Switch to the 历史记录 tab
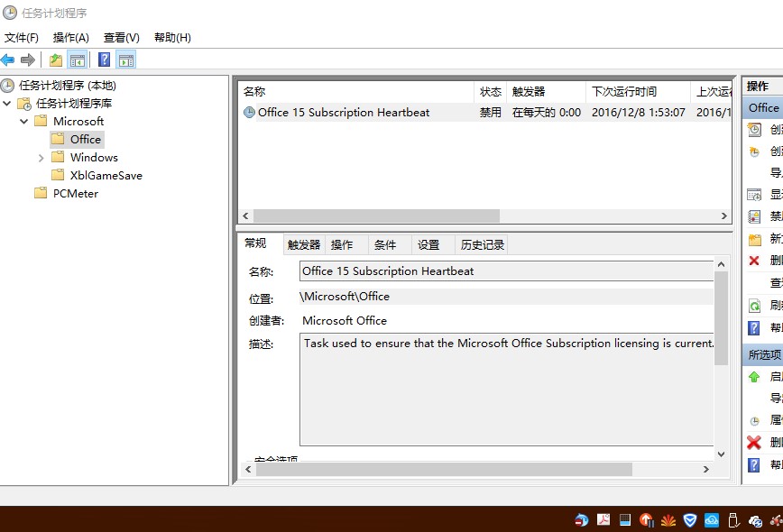Image resolution: width=783 pixels, height=532 pixels. [482, 245]
